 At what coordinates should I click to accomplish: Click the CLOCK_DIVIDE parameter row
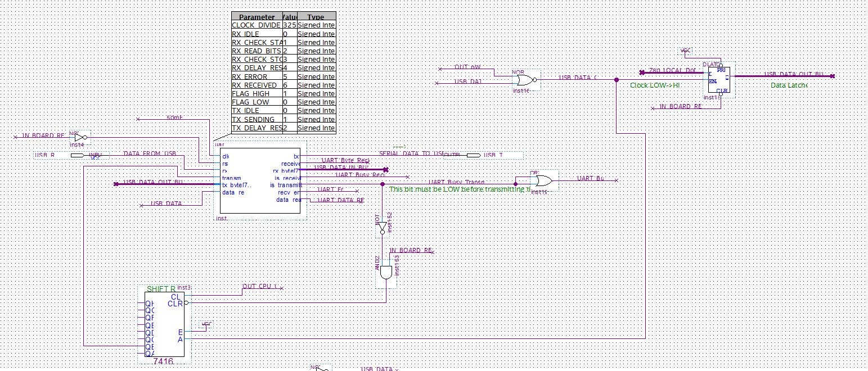[284, 25]
